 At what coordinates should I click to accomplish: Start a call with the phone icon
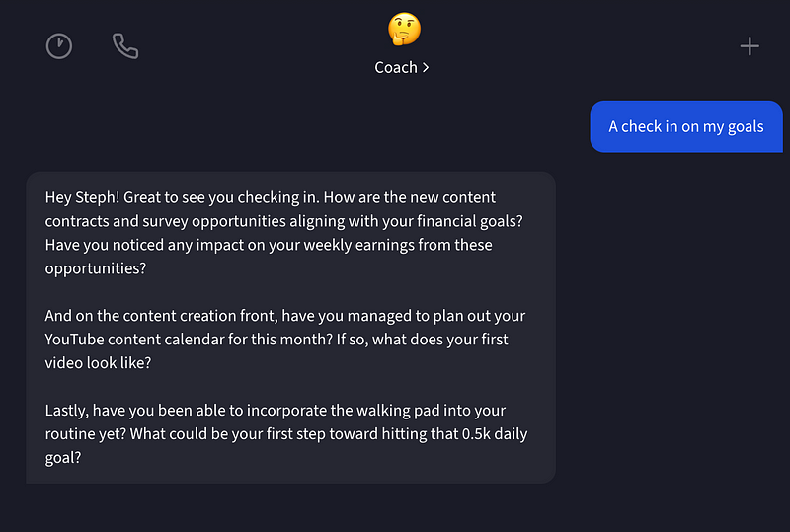click(x=125, y=46)
